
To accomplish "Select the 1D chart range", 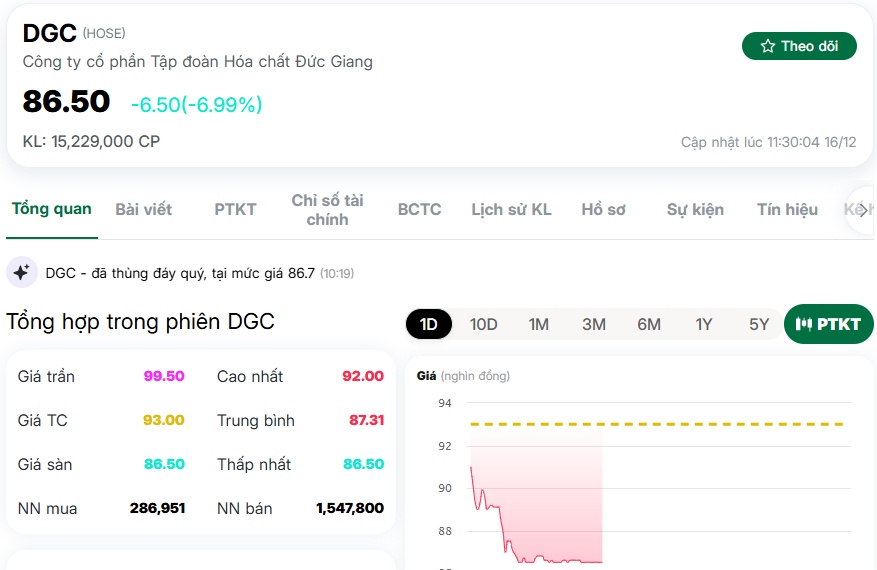I will point(428,324).
